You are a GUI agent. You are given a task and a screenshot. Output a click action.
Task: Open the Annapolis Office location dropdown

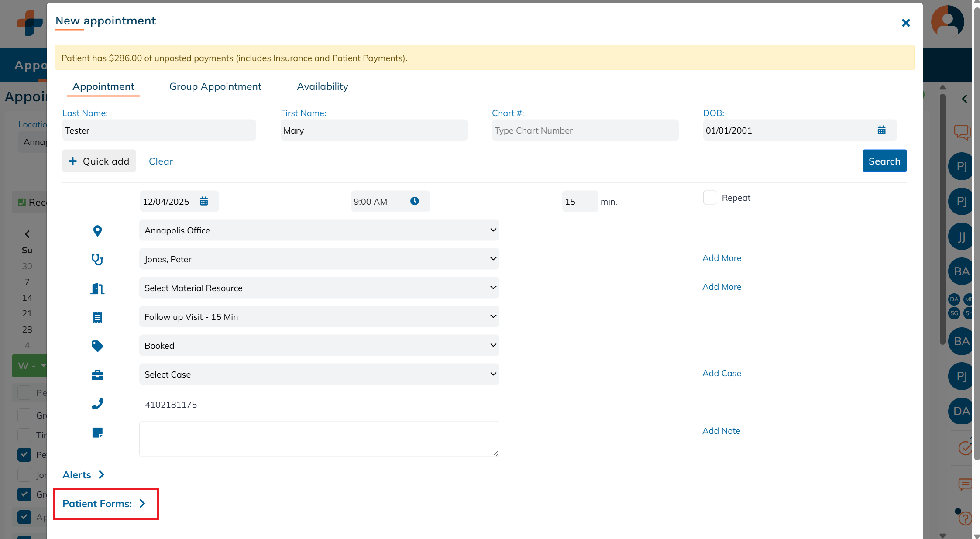click(319, 230)
